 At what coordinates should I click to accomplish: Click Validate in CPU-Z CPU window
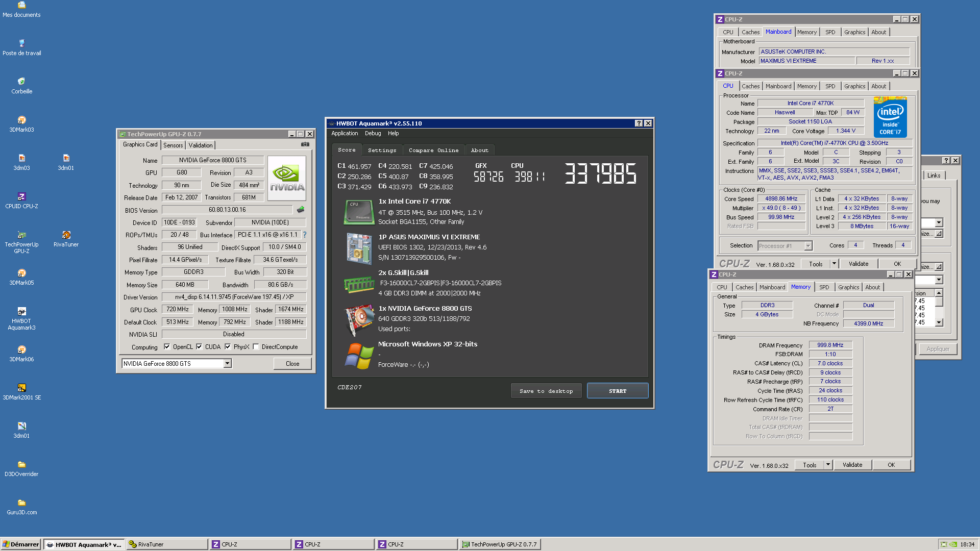pyautogui.click(x=859, y=264)
